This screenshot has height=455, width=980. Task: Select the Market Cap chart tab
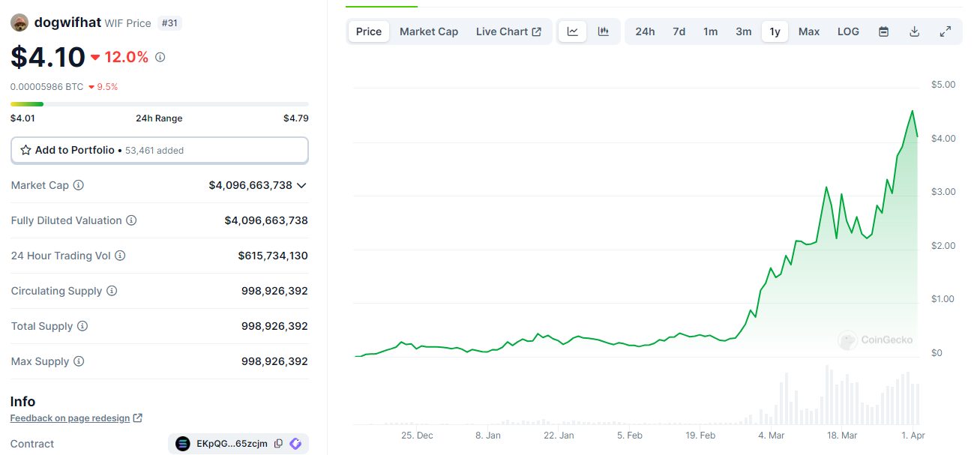point(429,31)
